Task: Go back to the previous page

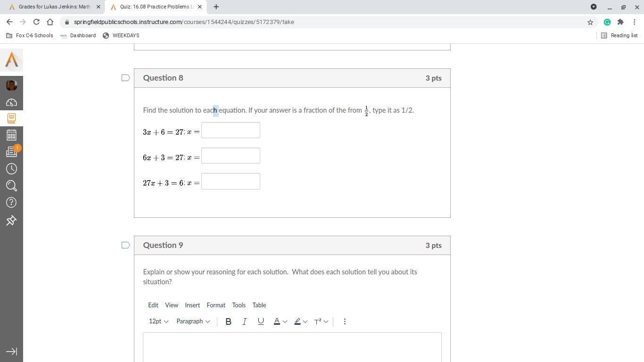Action: pyautogui.click(x=9, y=22)
